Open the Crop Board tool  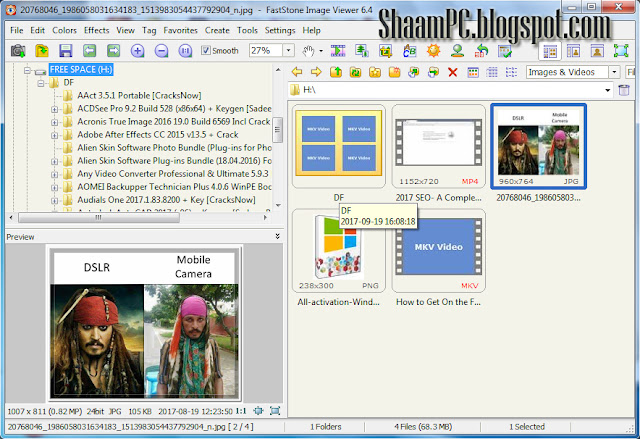(x=385, y=51)
